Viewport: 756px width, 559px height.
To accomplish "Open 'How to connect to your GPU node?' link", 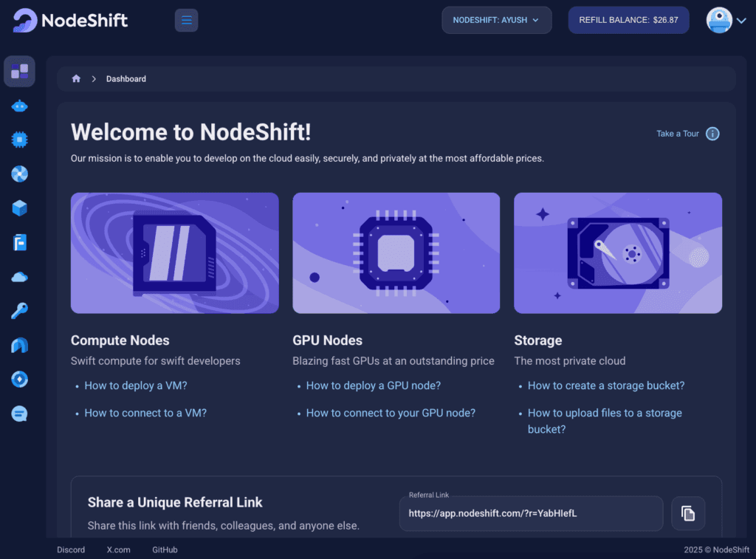I will pos(391,413).
